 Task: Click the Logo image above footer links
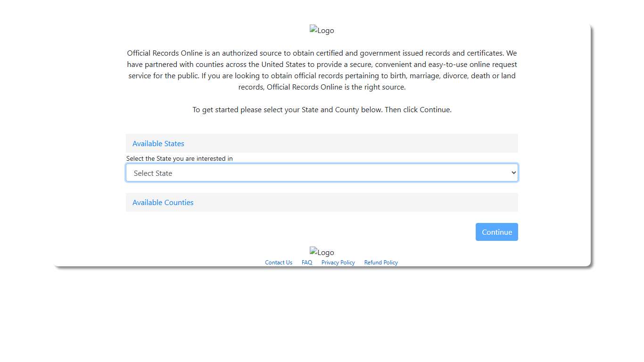322,252
